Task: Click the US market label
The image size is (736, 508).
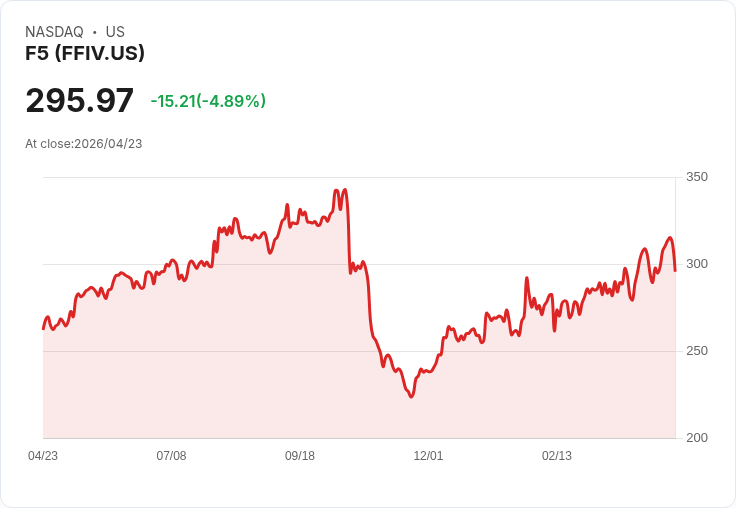Action: 115,32
